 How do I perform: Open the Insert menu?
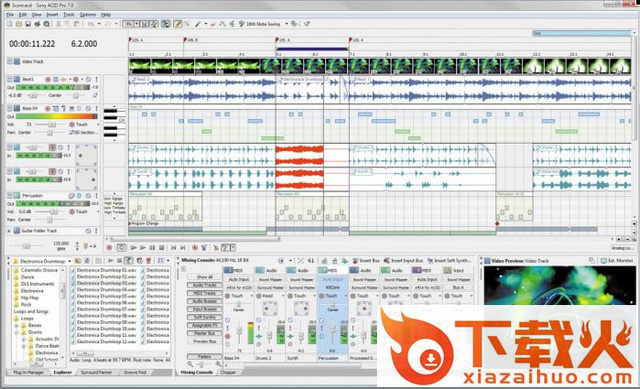pos(52,15)
